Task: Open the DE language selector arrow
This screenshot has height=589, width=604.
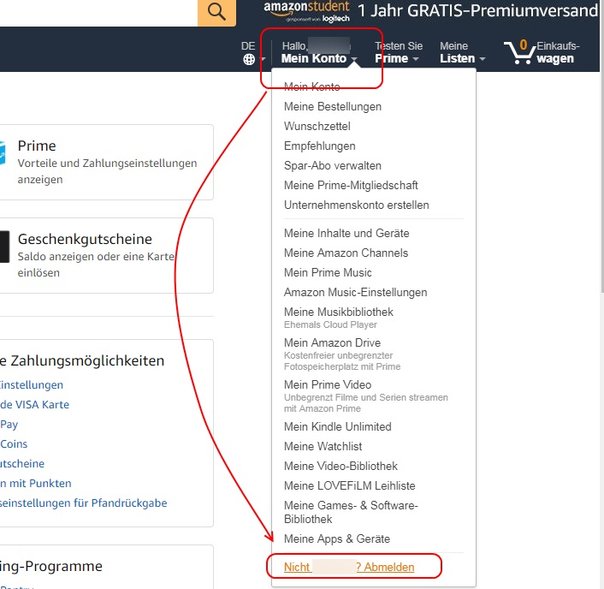Action: point(263,59)
